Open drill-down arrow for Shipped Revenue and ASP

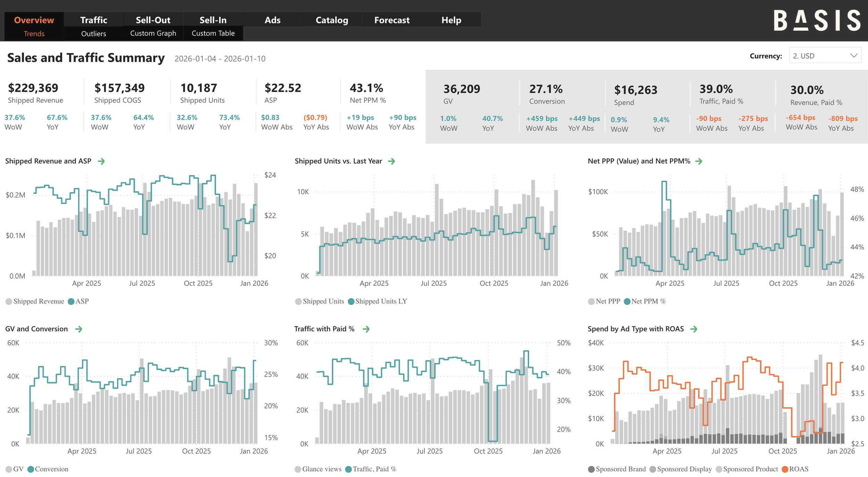pos(101,161)
